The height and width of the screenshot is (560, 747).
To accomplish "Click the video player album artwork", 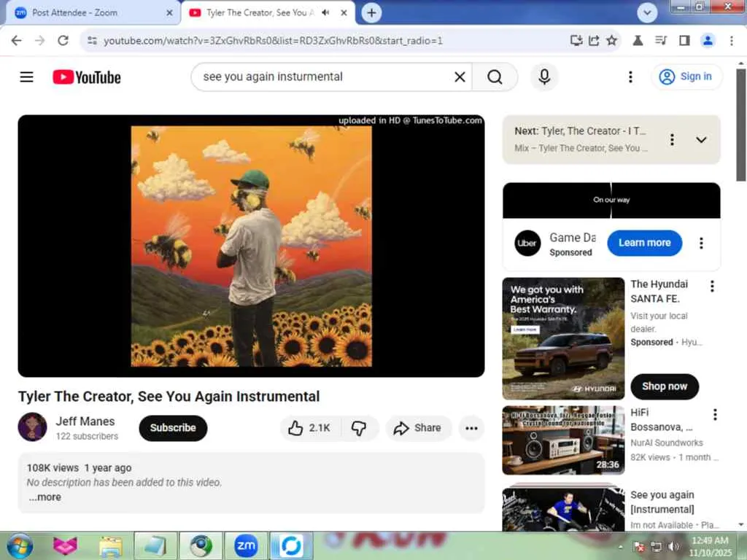I will point(251,246).
